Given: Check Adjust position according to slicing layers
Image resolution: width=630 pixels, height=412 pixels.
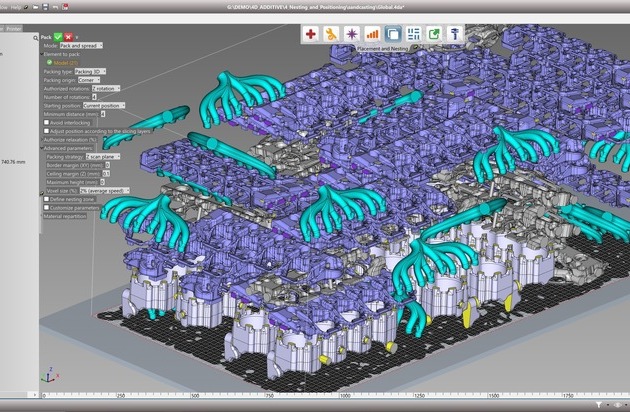Looking at the screenshot, I should coord(45,132).
